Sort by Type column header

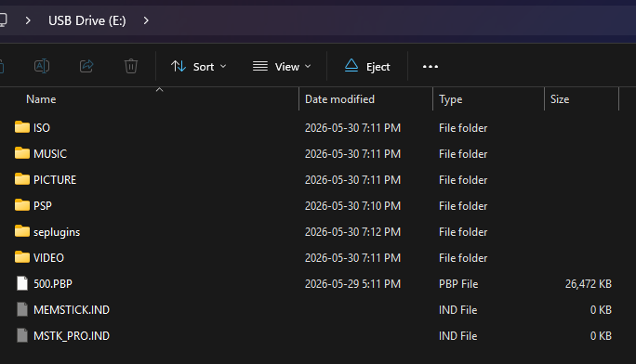[450, 99]
